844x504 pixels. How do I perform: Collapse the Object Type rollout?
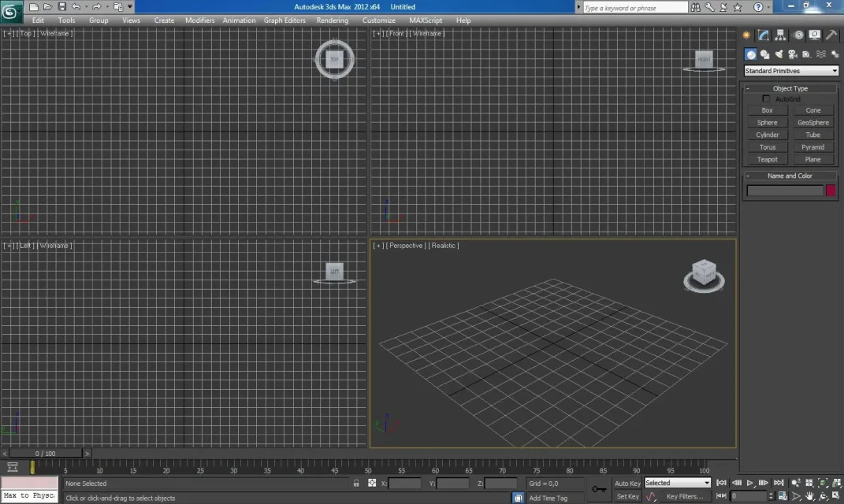790,88
